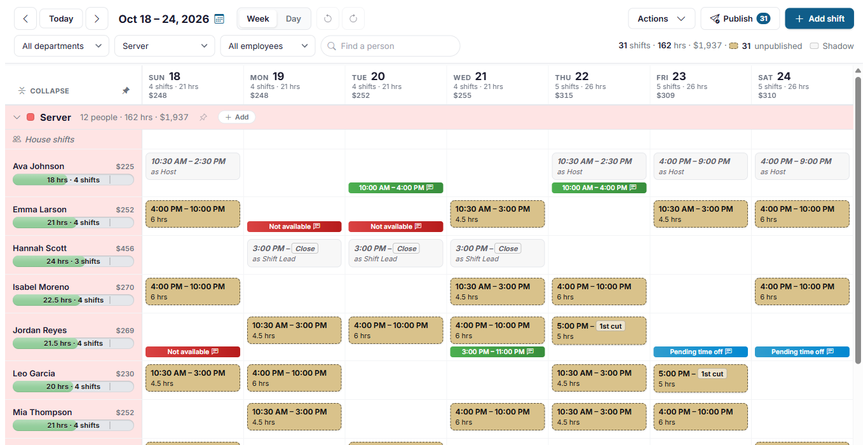Screen dimensions: 868x445
Task: Select the Server group red color swatch
Action: pyautogui.click(x=31, y=117)
